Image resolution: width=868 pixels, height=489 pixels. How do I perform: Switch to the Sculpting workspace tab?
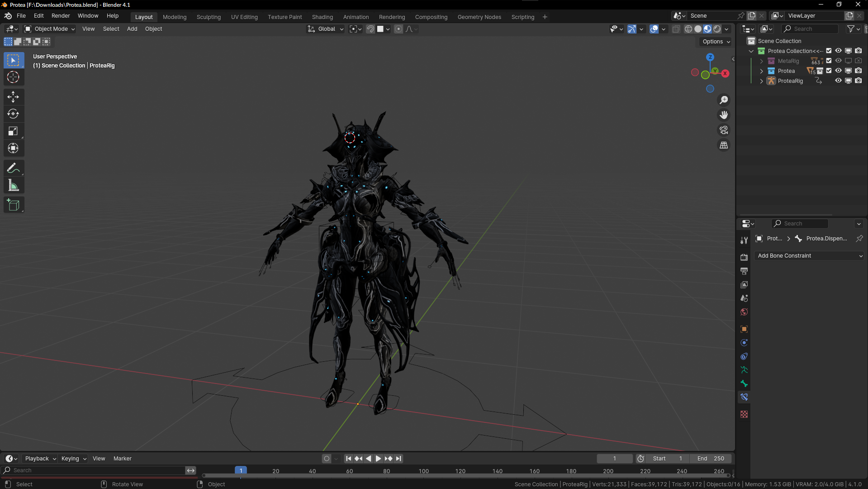(x=209, y=17)
